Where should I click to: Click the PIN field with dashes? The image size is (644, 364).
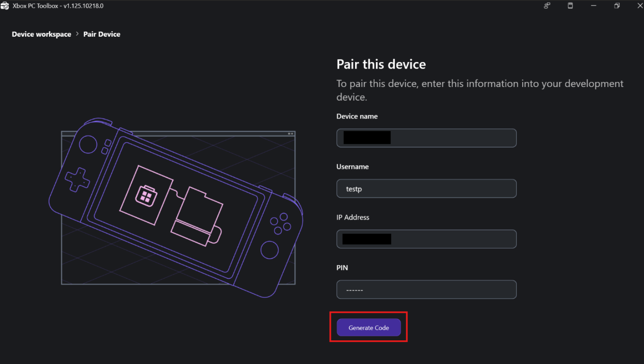point(427,290)
